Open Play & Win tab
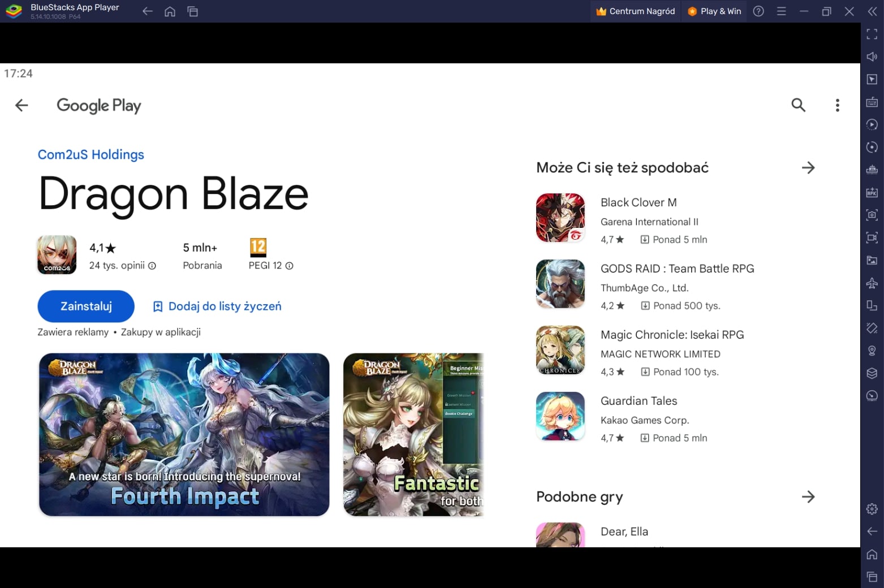 (714, 11)
